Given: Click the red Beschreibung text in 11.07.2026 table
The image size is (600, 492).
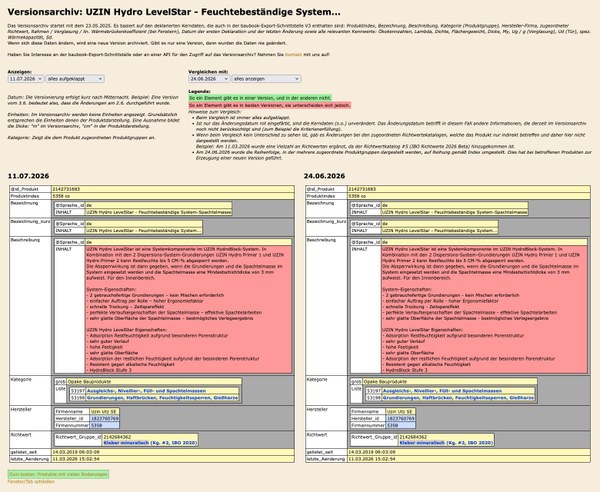Looking at the screenshot, I should click(x=188, y=310).
